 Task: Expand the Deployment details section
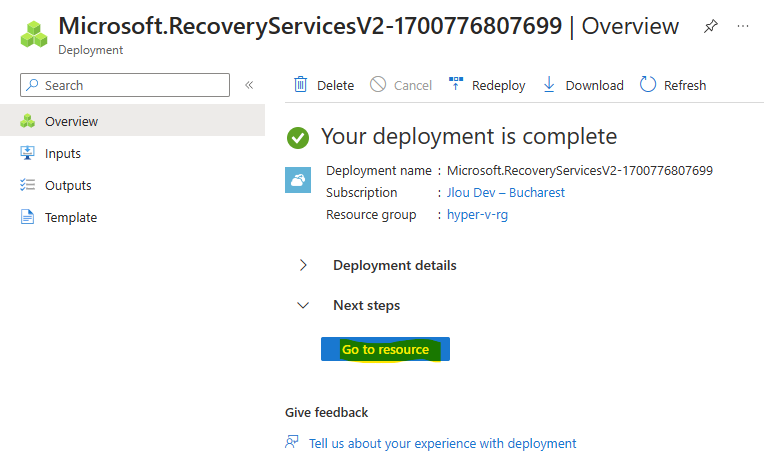pyautogui.click(x=304, y=265)
